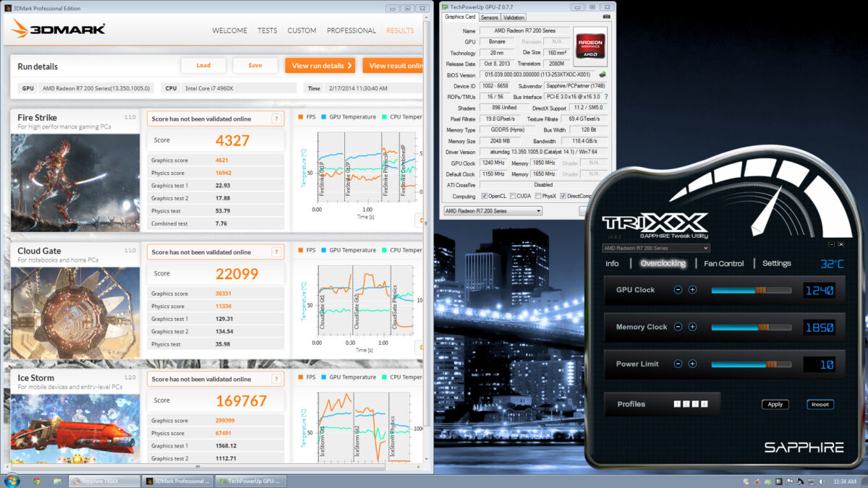
Task: Select profile slot 2 in TRIXX
Action: (686, 404)
